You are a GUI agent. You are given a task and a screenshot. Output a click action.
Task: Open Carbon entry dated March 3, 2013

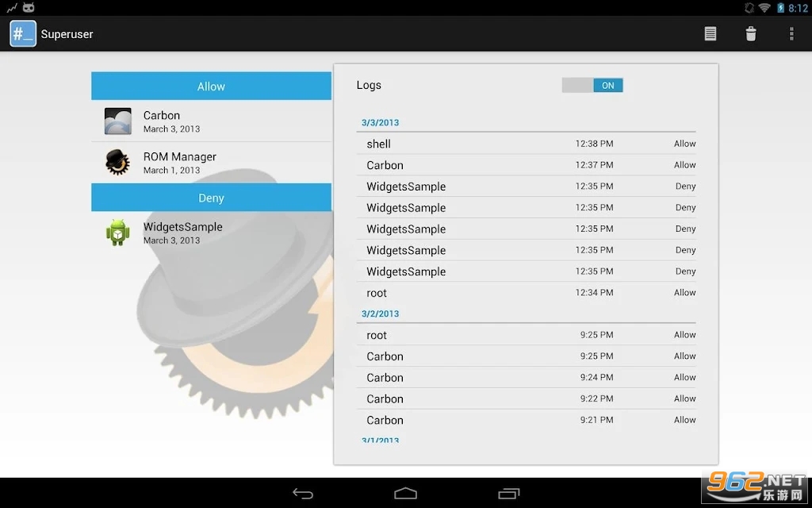click(x=211, y=121)
